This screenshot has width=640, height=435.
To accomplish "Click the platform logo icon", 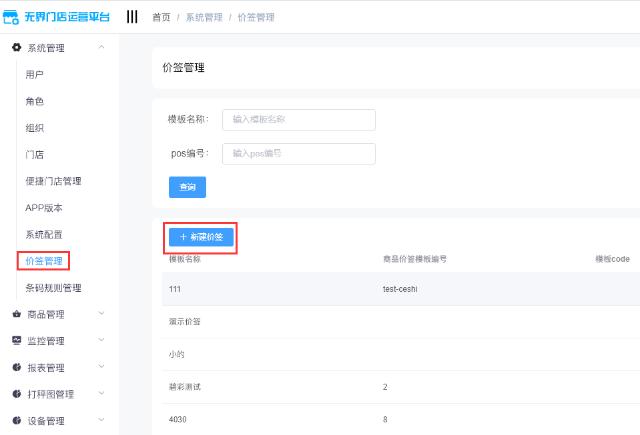I will pyautogui.click(x=11, y=17).
